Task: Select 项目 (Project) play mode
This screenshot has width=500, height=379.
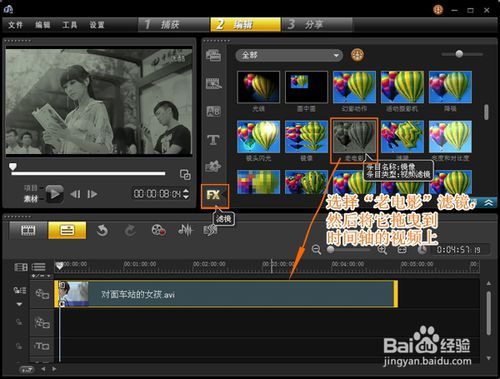Action: 31,188
